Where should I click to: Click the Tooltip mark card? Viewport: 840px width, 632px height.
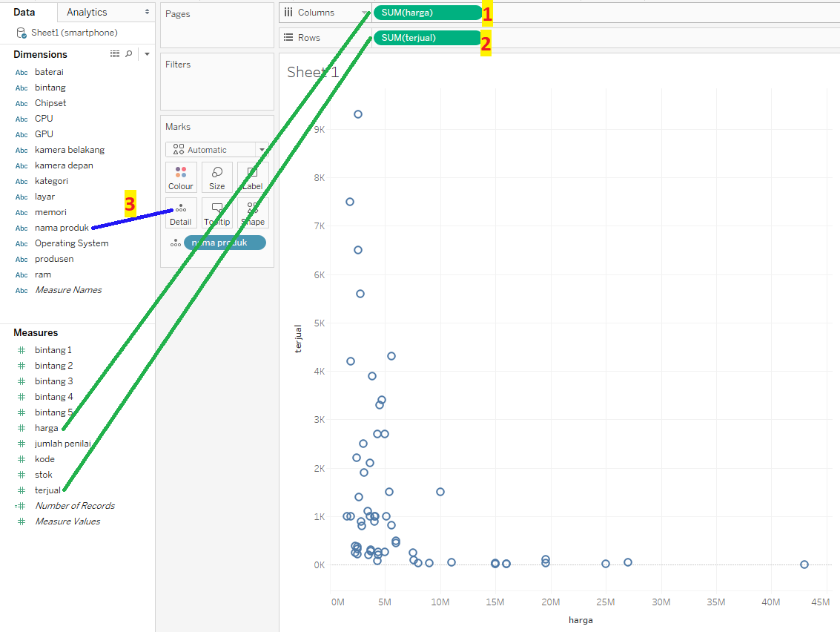[x=216, y=214]
